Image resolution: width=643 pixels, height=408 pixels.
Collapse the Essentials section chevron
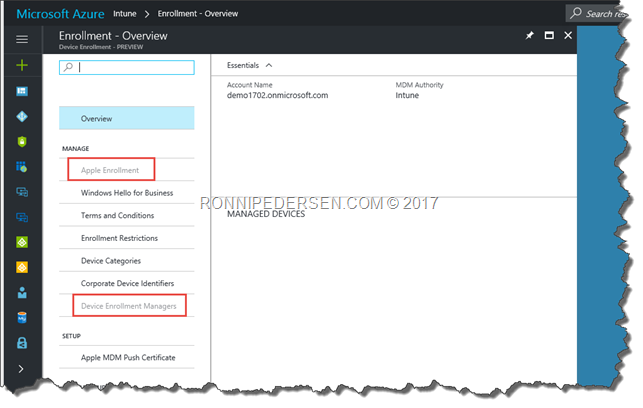pos(269,65)
